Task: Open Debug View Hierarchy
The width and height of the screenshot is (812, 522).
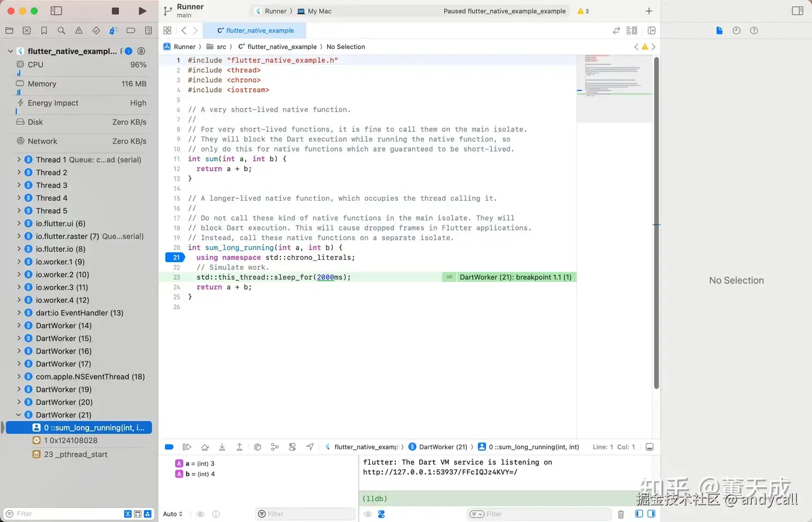Action: [258, 447]
